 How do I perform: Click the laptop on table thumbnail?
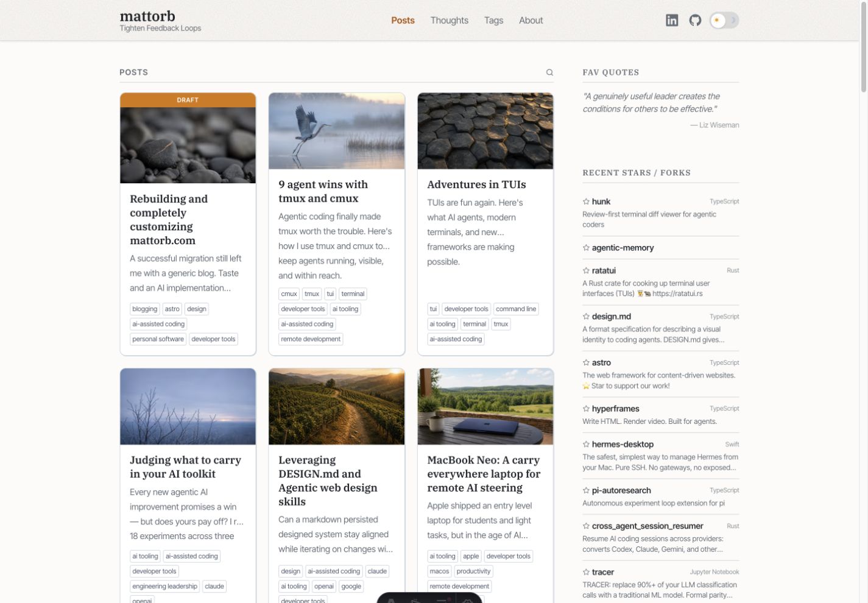[485, 406]
